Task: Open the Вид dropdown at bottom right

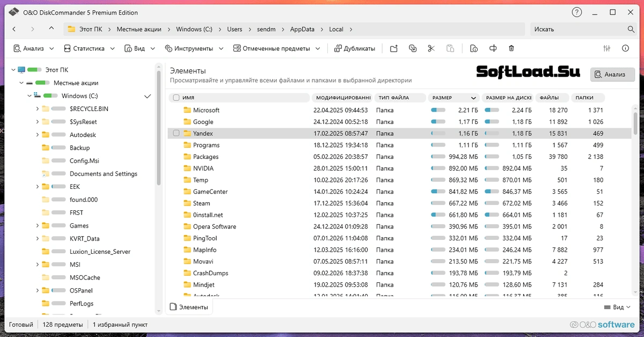Action: click(x=618, y=307)
